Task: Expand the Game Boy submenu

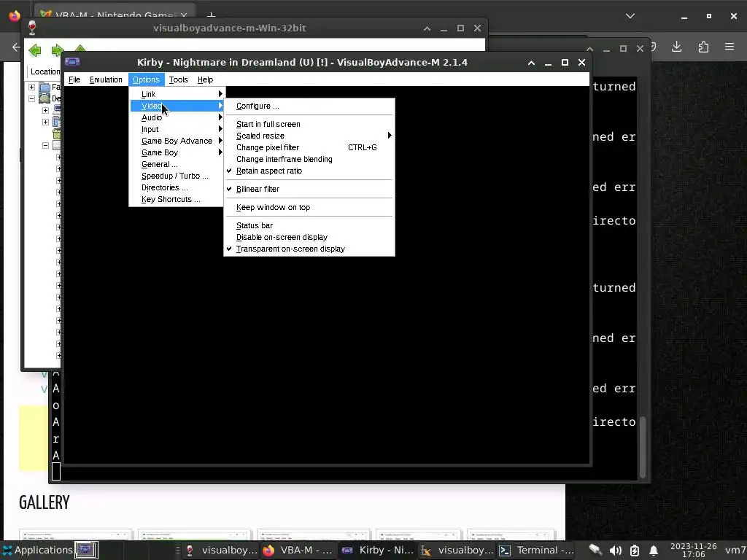Action: click(x=177, y=152)
